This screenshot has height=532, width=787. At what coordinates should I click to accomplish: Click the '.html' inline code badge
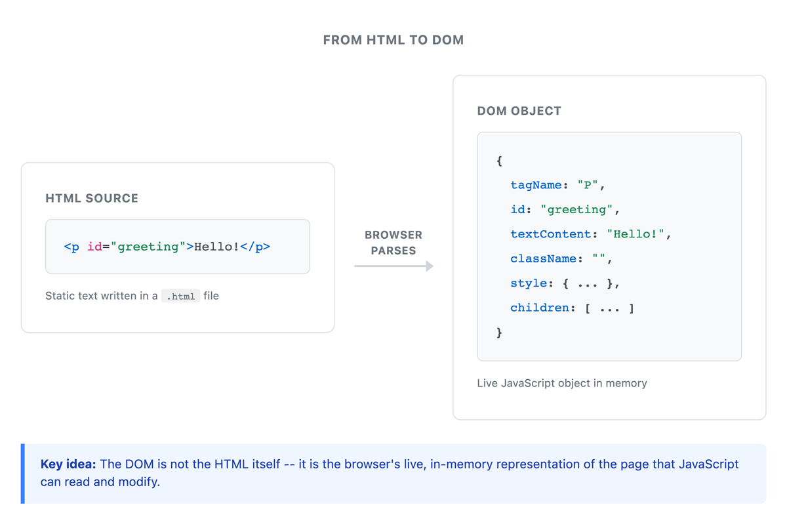180,297
